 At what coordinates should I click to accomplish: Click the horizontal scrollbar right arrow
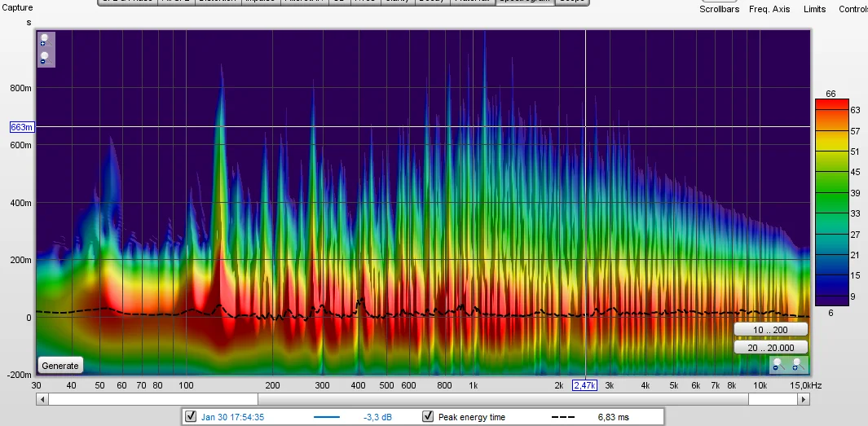point(804,399)
